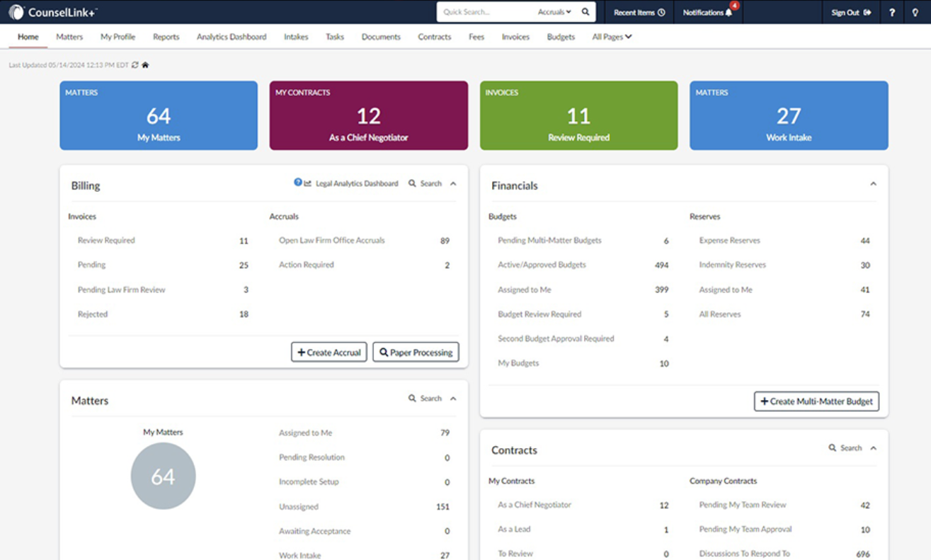Click the magnifying glass in Quick Search
Viewport: 931px width, 560px height.
(x=585, y=12)
